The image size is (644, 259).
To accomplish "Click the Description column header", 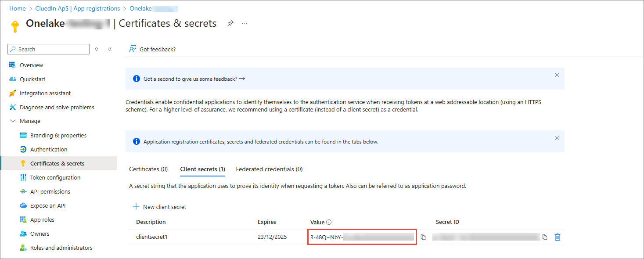I will click(151, 222).
